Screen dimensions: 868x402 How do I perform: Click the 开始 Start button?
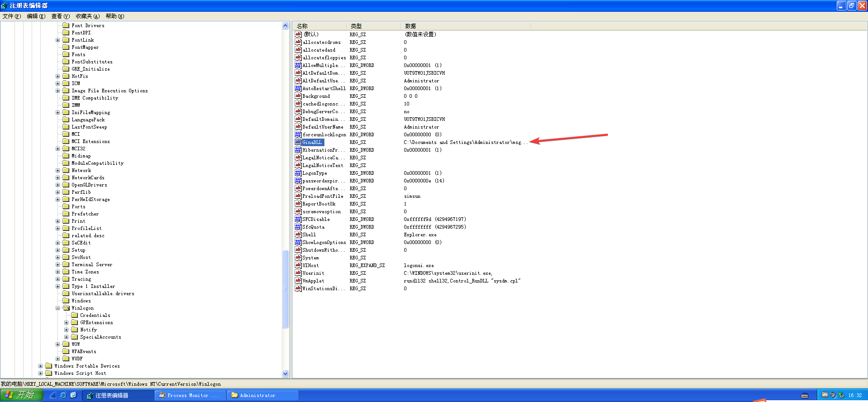[21, 395]
